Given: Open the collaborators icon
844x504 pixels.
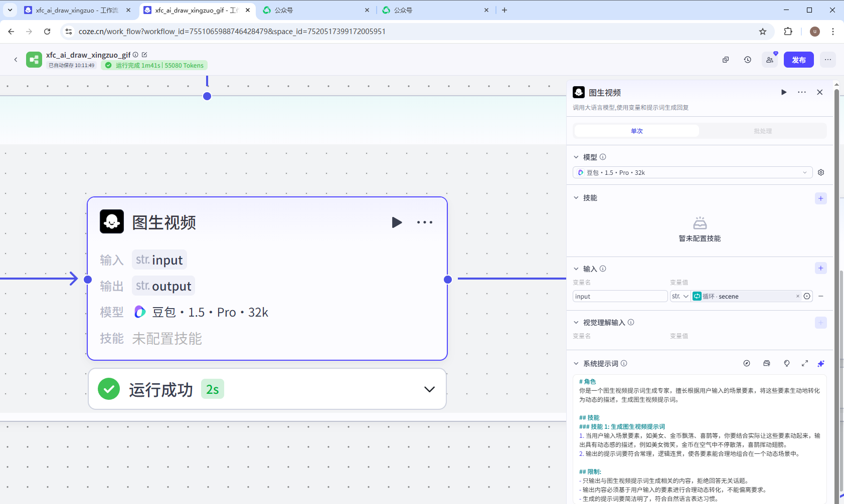Looking at the screenshot, I should click(770, 60).
